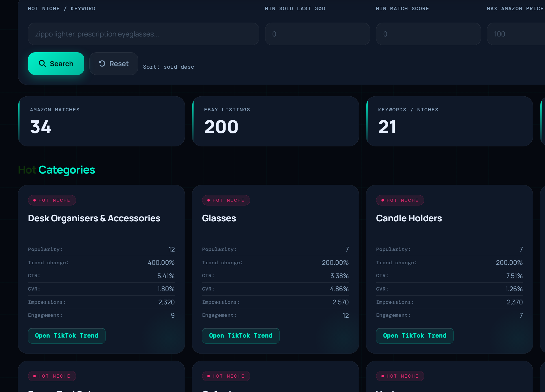Click Hot Niche badge on Glasses card

226,200
